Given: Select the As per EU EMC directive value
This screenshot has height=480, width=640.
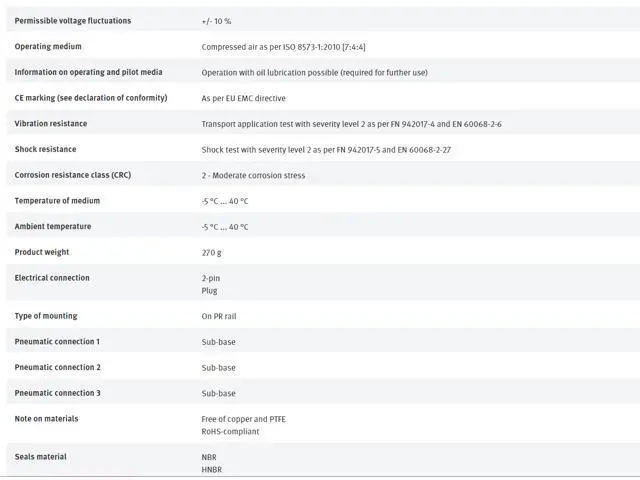Looking at the screenshot, I should [x=243, y=98].
